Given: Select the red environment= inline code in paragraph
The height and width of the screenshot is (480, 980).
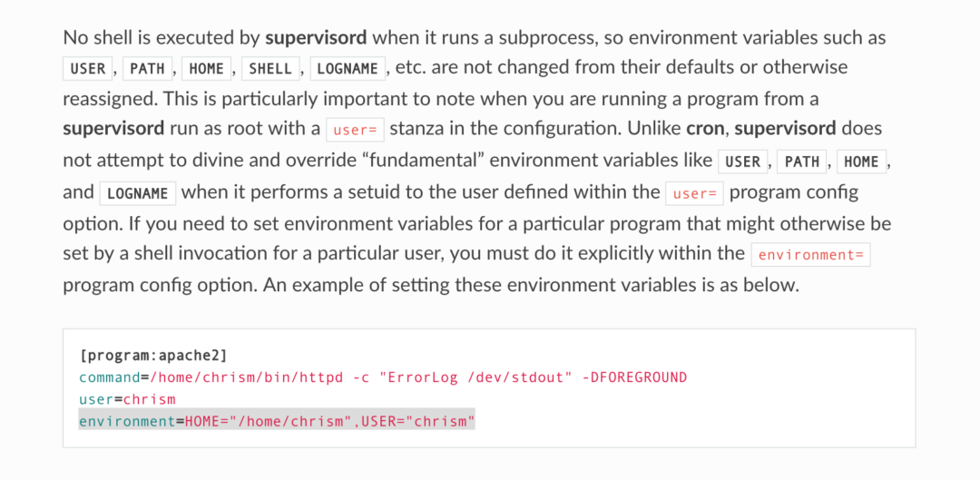Looking at the screenshot, I should pos(810,255).
